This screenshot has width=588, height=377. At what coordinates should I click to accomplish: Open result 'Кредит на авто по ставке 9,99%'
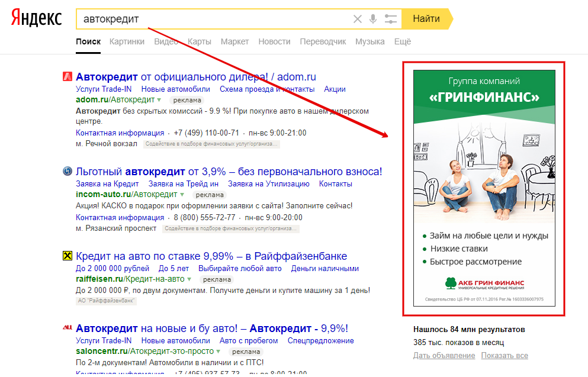(x=211, y=256)
